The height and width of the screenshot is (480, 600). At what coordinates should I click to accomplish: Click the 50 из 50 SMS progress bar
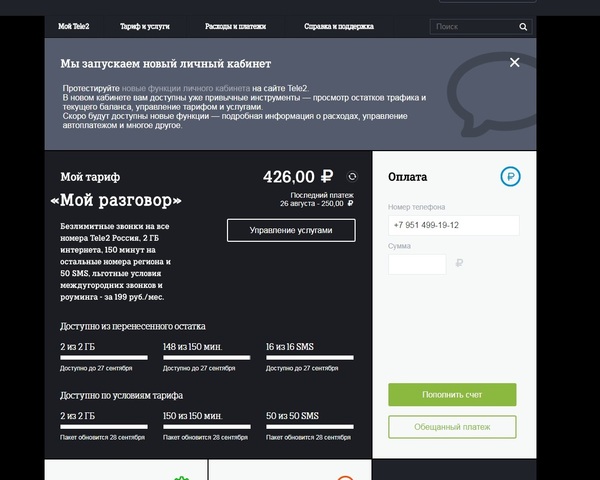(x=310, y=426)
